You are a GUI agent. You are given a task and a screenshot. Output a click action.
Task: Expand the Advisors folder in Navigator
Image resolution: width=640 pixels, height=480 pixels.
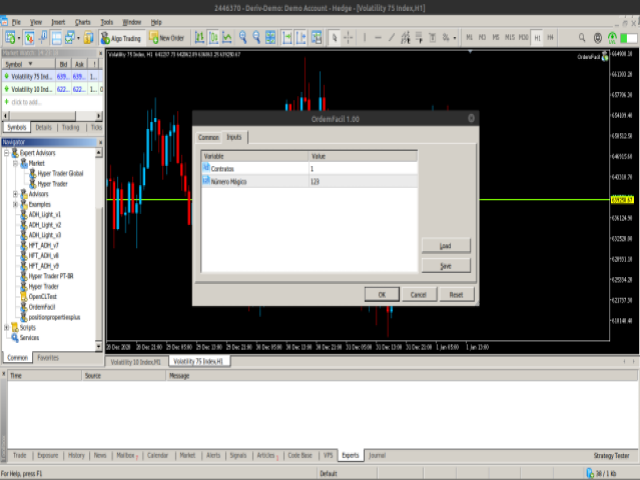[15, 194]
